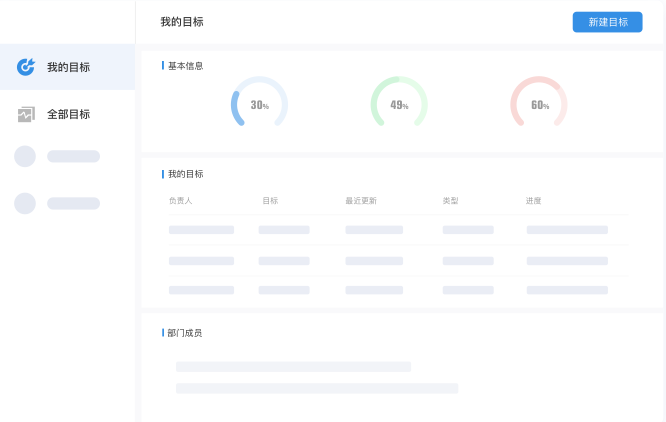Image resolution: width=666 pixels, height=422 pixels.
Task: Click the 目标 table column header
Action: click(x=270, y=201)
